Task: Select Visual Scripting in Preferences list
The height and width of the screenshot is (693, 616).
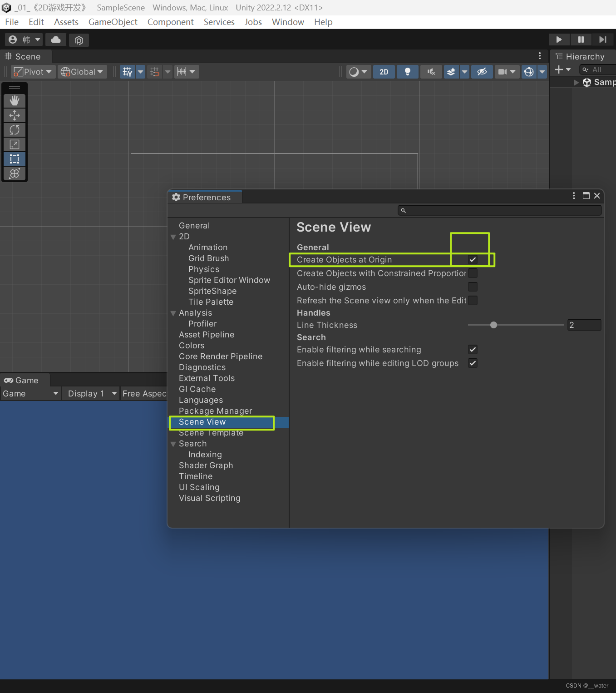Action: [x=209, y=498]
